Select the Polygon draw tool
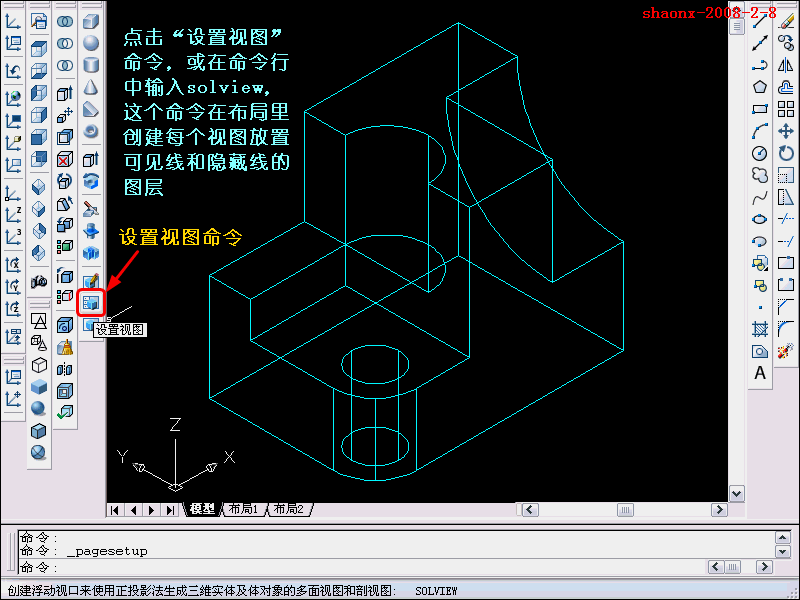The height and width of the screenshot is (600, 800). [760, 87]
